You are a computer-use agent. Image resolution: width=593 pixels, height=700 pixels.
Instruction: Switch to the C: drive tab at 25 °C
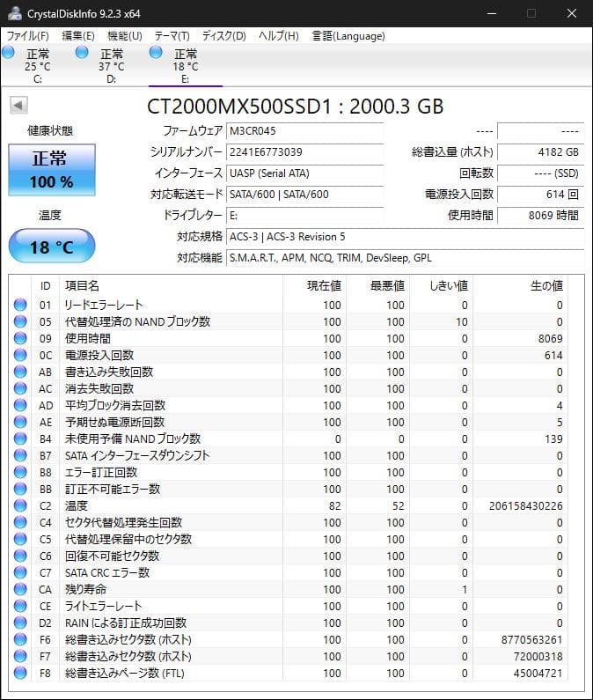38,66
